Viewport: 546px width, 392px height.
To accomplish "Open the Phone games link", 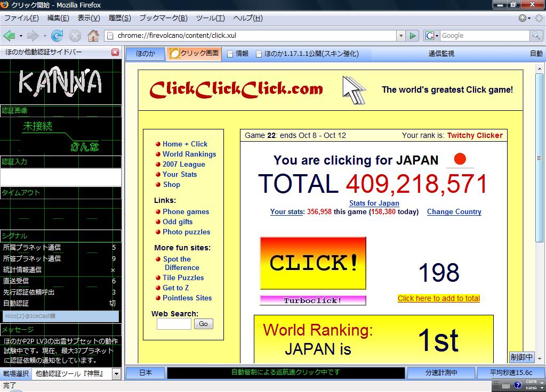I will point(186,211).
